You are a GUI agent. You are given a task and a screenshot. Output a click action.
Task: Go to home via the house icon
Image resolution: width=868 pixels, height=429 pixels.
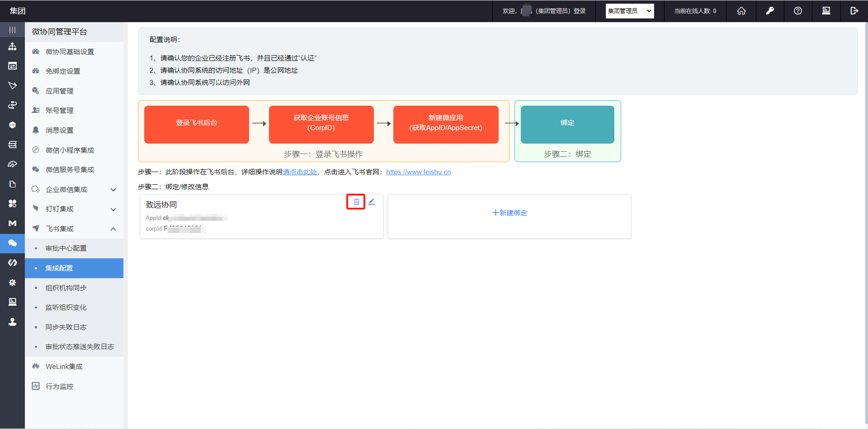point(741,11)
